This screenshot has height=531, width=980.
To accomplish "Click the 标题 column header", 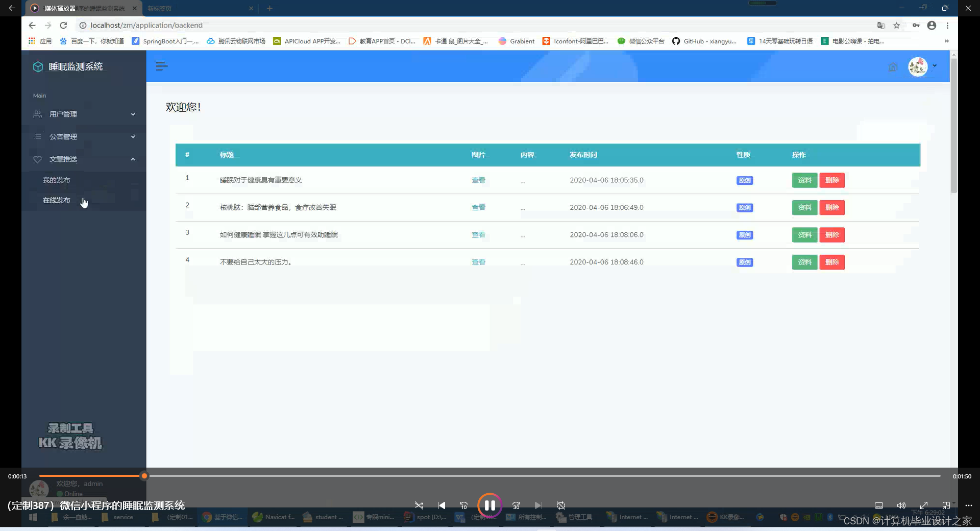I will point(227,155).
